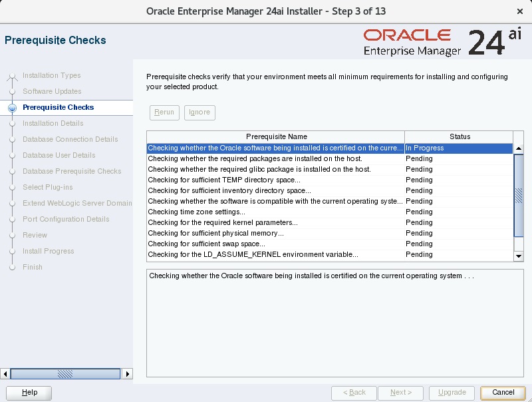
Task: Click the Prerequisite Checks step bullet icon
Action: pos(12,108)
